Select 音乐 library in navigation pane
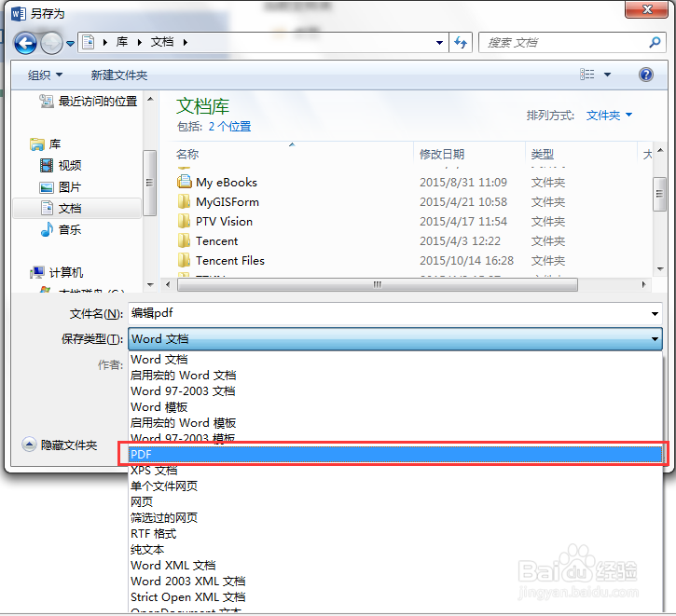Image resolution: width=676 pixels, height=616 pixels. (x=61, y=229)
